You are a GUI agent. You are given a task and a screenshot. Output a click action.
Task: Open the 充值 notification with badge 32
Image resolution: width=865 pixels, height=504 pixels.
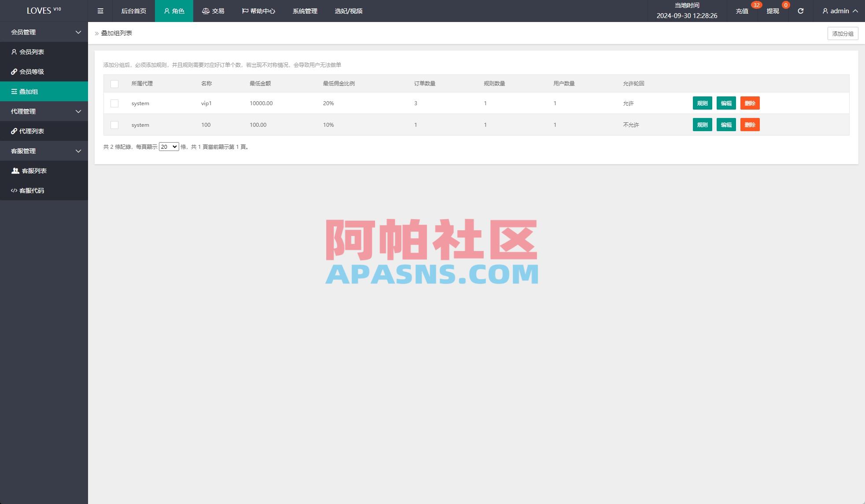742,11
